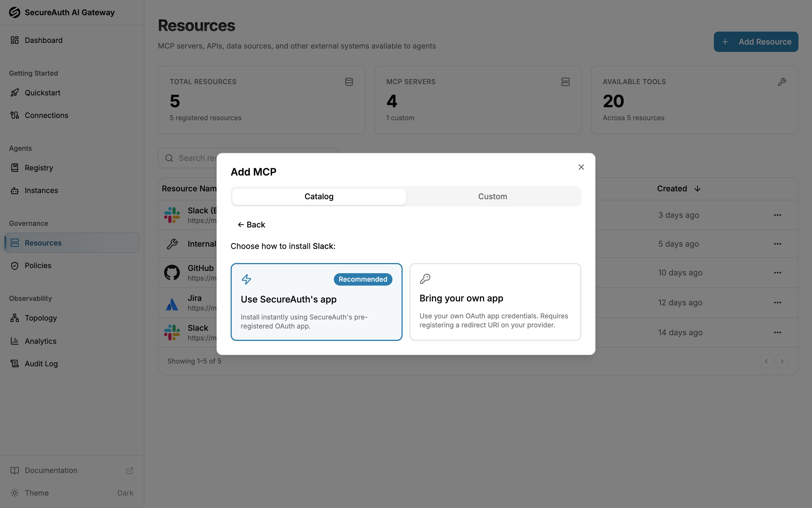812x508 pixels.
Task: Click the Documentation external link icon
Action: [x=129, y=471]
